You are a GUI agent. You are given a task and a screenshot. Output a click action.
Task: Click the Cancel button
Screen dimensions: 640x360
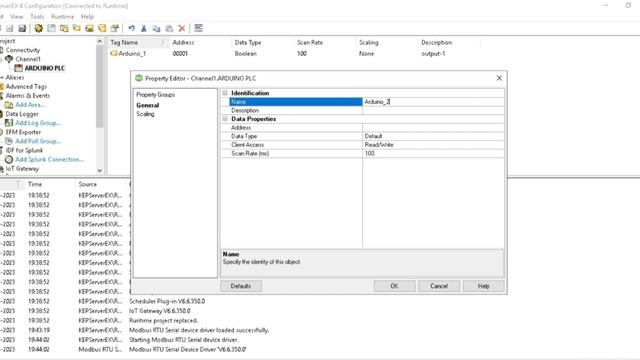(439, 286)
